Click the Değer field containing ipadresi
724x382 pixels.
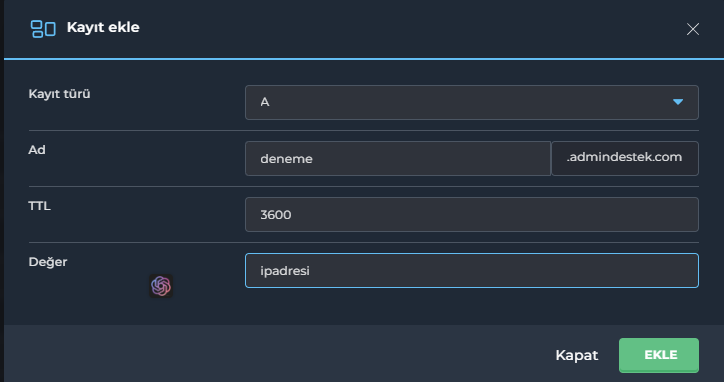pyautogui.click(x=471, y=270)
